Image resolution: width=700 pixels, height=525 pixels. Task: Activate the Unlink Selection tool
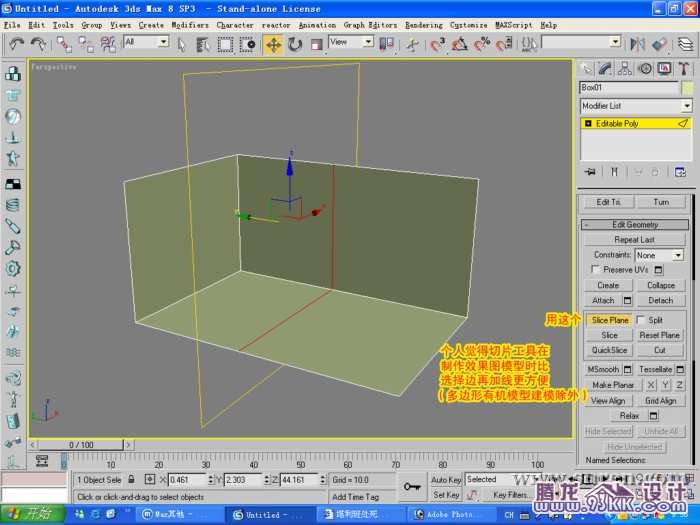(86, 44)
